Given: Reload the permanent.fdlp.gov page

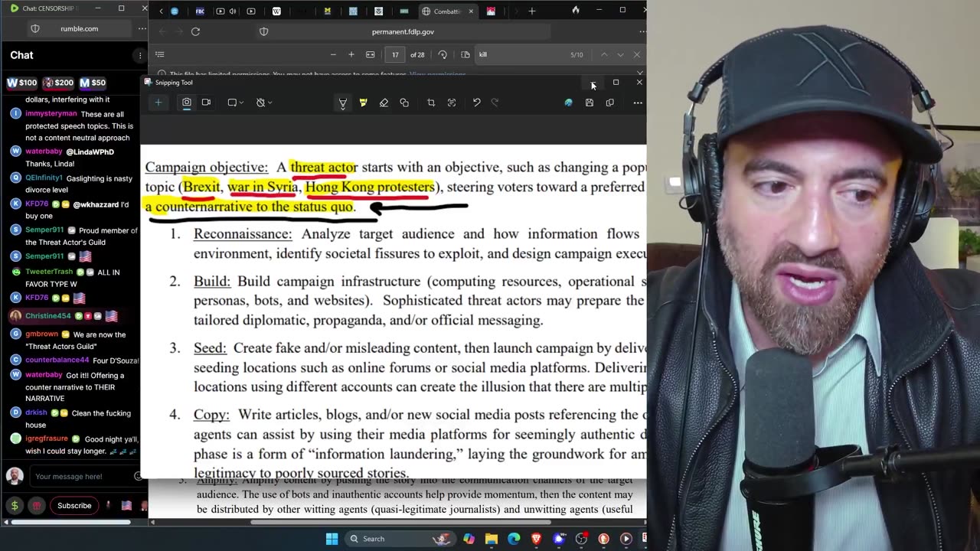Looking at the screenshot, I should coord(195,31).
